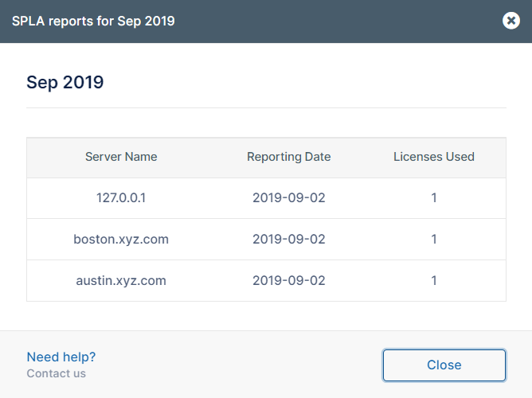Click the empty footer area beside Close button
532x398 pixels.
[239, 365]
